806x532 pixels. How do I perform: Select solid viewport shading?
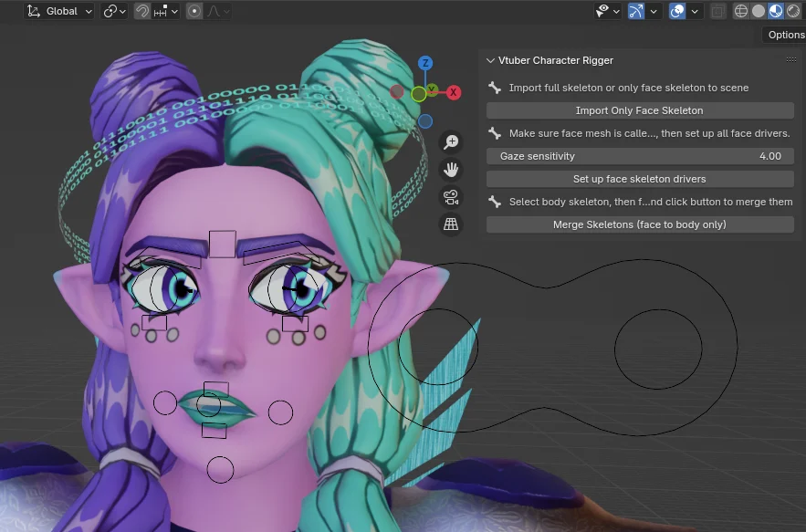coord(759,11)
